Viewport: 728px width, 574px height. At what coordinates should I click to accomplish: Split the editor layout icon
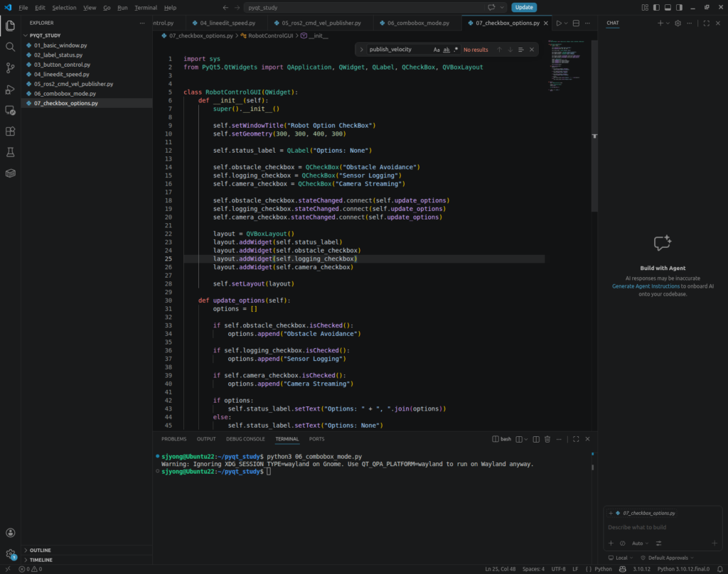point(576,23)
